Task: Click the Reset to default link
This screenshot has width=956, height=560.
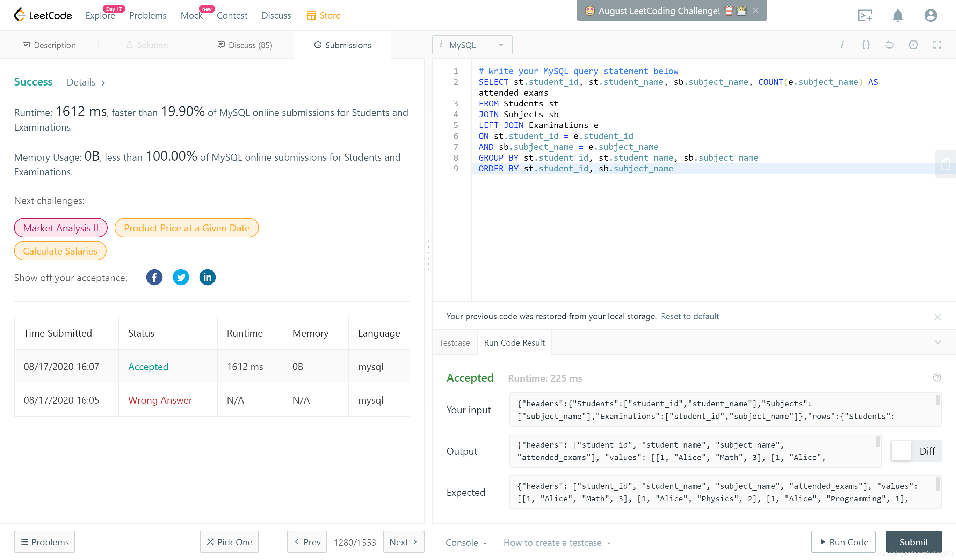Action: pos(689,316)
